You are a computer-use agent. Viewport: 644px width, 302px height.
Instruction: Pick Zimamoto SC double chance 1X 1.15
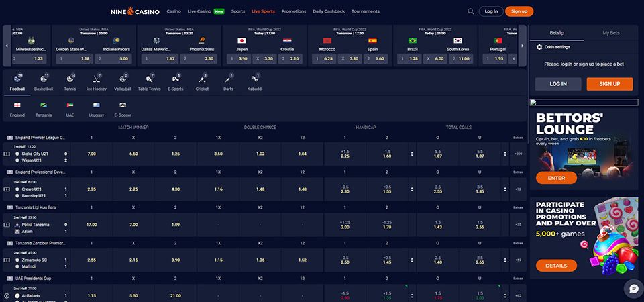218,260
